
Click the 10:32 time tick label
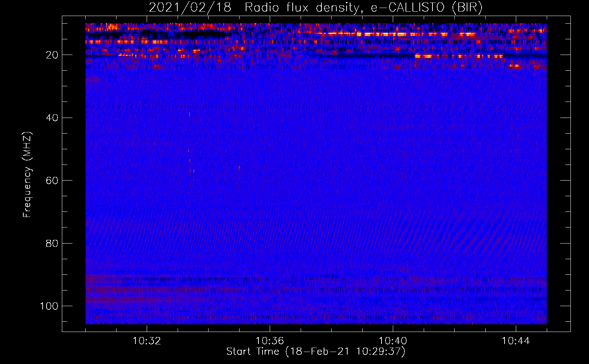147,341
